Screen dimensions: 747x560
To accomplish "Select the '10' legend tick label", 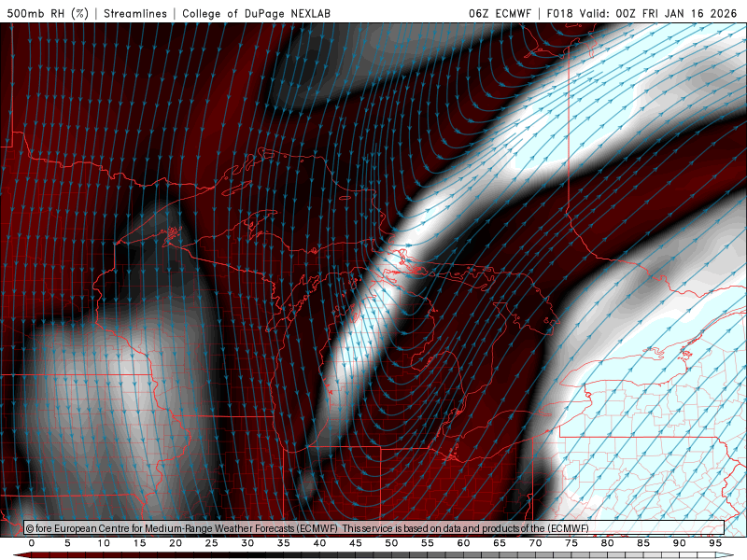I will tap(104, 543).
